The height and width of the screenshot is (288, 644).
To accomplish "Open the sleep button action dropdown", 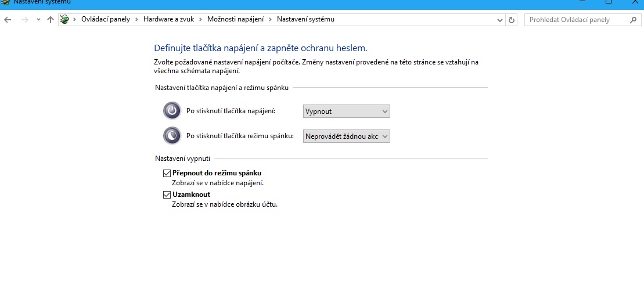I will [x=346, y=136].
